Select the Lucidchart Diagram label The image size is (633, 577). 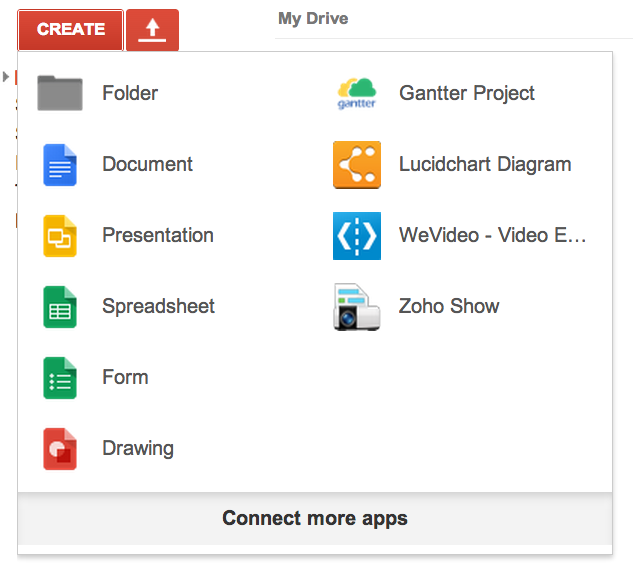point(485,164)
